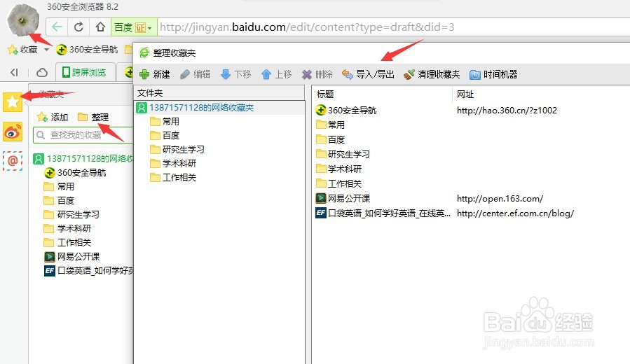Screen dimensions: 630x364
Task: Select 学术科研 in the 文件夹 tree
Action: click(x=173, y=164)
